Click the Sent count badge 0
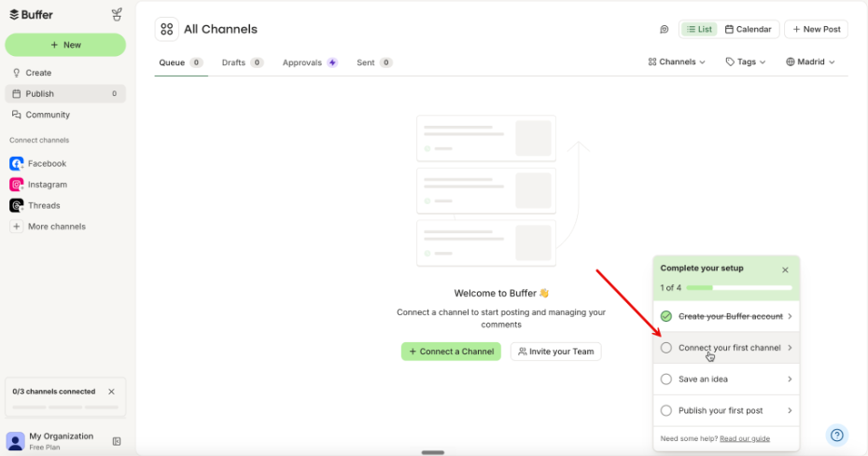The image size is (868, 456). tap(386, 62)
